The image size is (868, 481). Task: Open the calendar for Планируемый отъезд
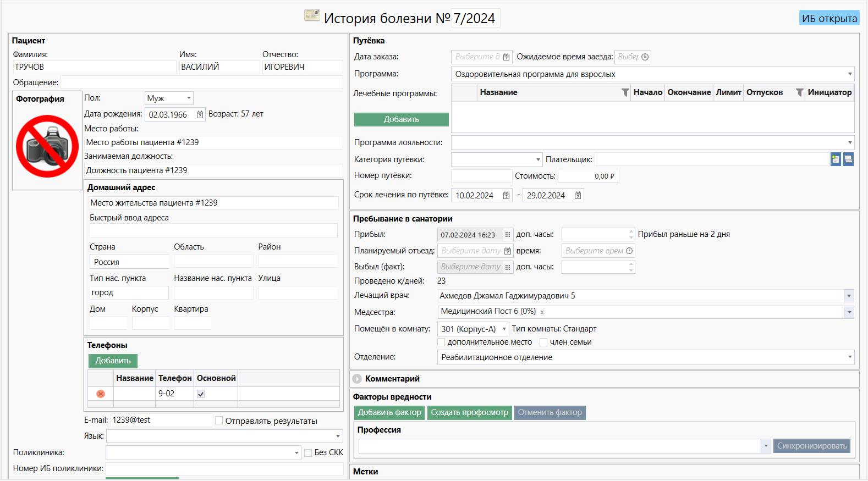(x=508, y=251)
